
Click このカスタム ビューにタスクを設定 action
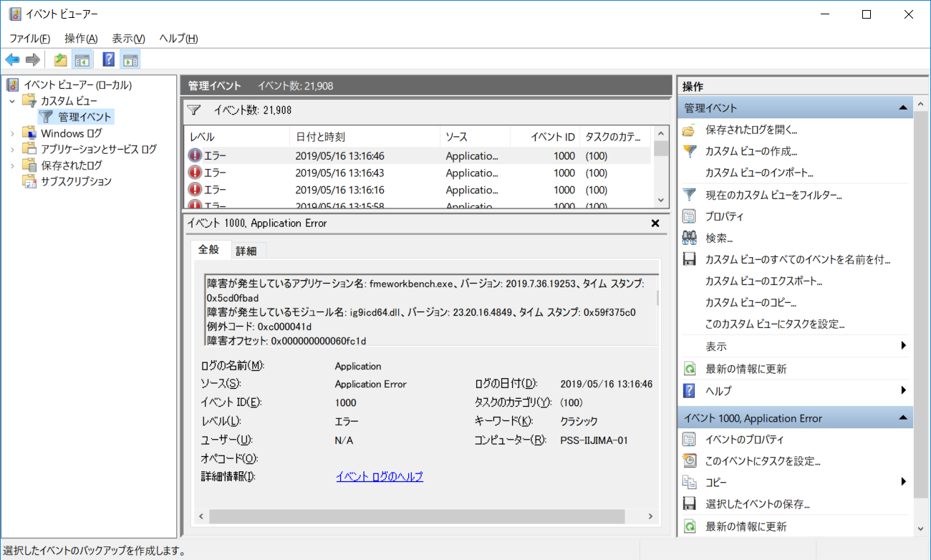pyautogui.click(x=775, y=324)
